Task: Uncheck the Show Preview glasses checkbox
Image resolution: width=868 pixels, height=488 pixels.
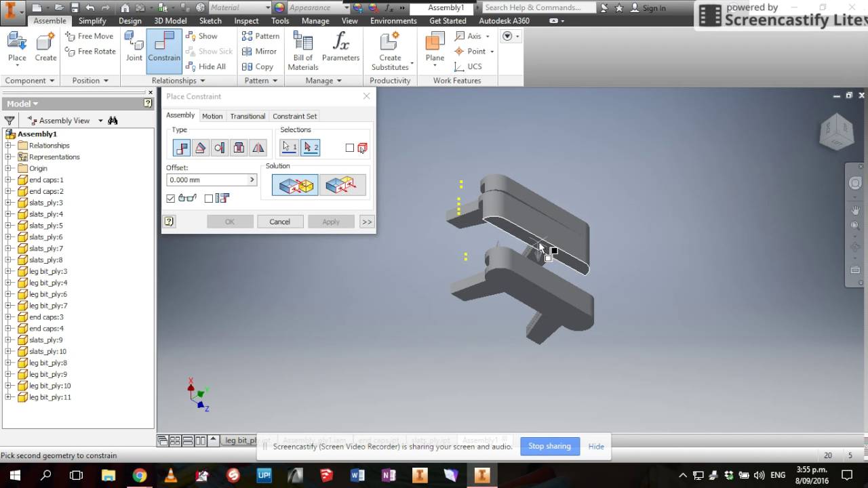Action: pyautogui.click(x=171, y=199)
